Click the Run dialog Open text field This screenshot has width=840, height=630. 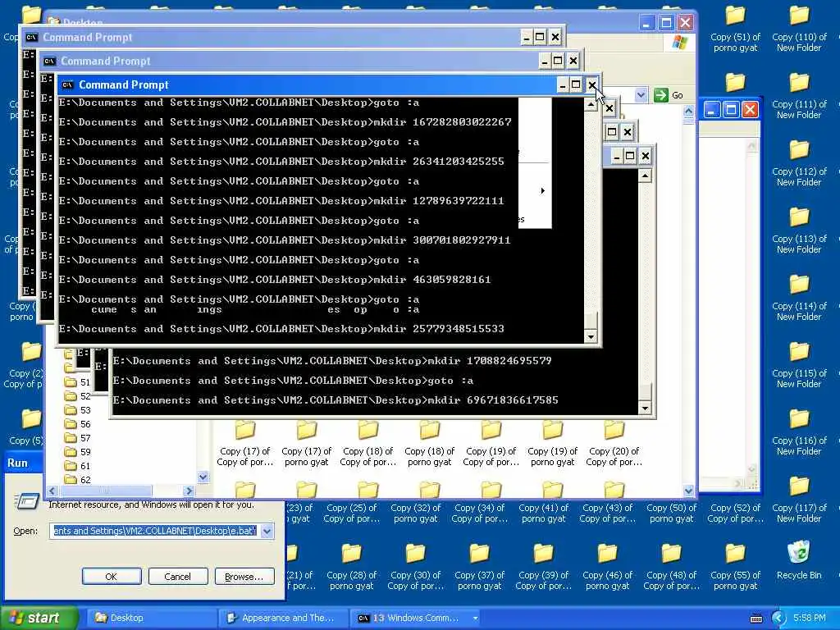(x=155, y=531)
